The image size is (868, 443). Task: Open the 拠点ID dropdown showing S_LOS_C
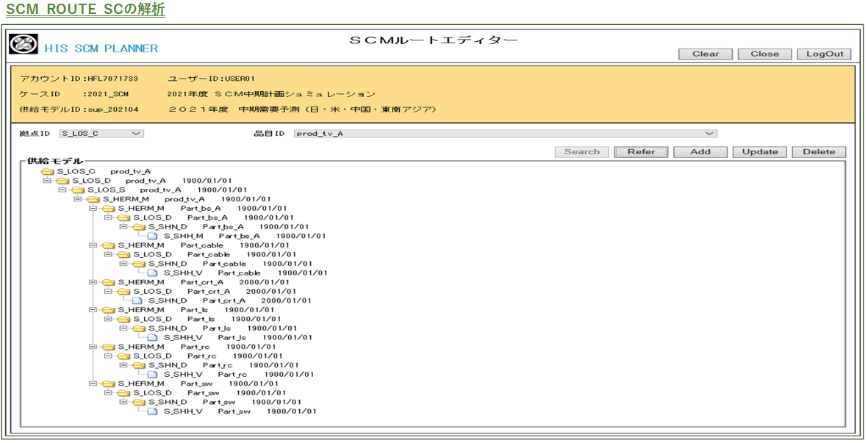(x=101, y=134)
